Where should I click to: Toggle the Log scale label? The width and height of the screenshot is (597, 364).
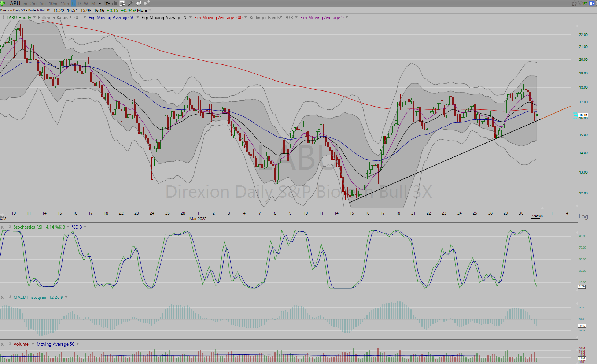pyautogui.click(x=583, y=216)
